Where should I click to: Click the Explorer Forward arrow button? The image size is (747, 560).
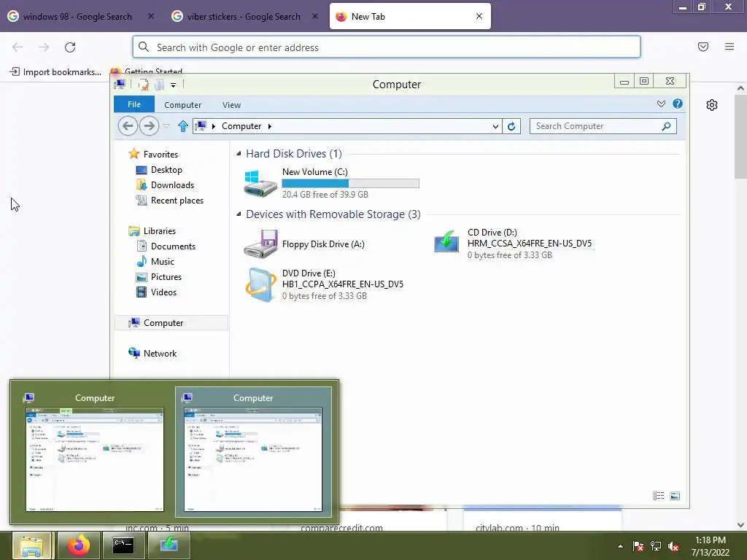click(x=149, y=126)
